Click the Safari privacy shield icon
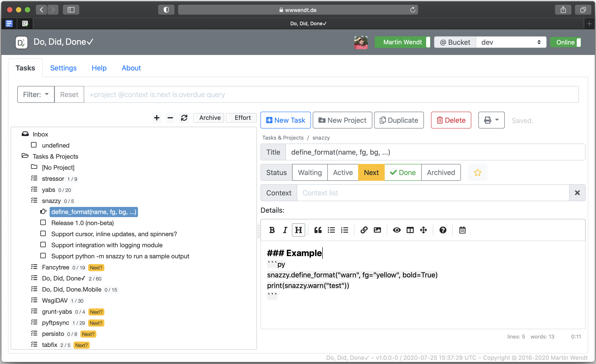The height and width of the screenshot is (364, 596). [166, 10]
